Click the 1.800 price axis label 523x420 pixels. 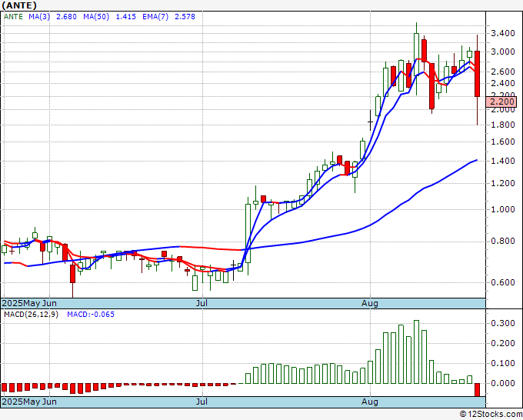point(503,125)
